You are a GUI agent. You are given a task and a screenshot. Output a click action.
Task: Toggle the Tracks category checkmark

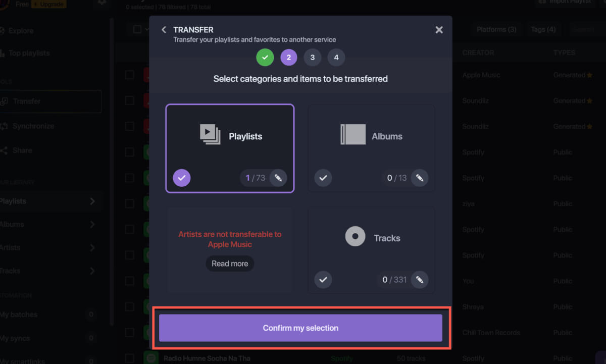point(323,280)
